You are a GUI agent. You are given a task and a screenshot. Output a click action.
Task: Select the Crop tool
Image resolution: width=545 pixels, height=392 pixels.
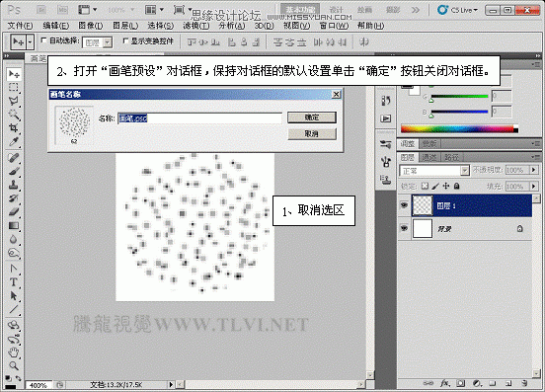[14, 128]
